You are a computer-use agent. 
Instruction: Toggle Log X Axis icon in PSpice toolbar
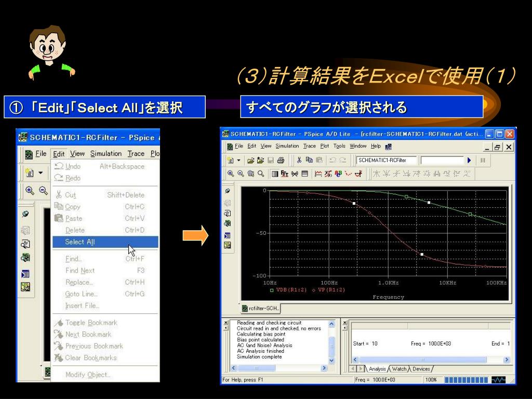pos(274,174)
